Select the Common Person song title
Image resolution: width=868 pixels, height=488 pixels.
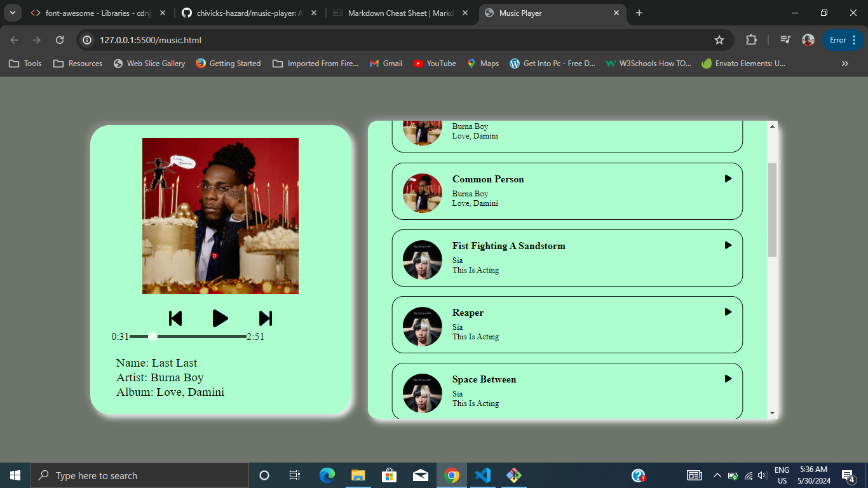488,179
